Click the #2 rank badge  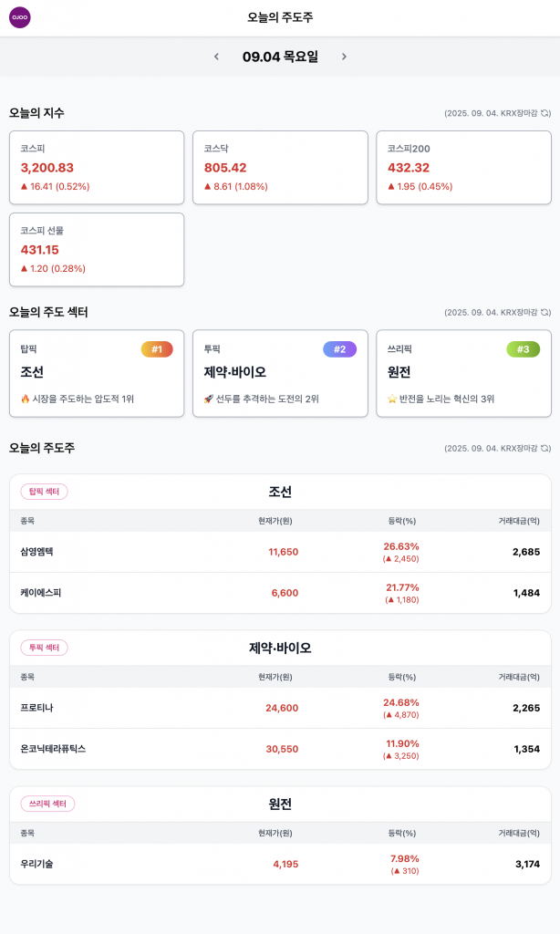click(339, 349)
